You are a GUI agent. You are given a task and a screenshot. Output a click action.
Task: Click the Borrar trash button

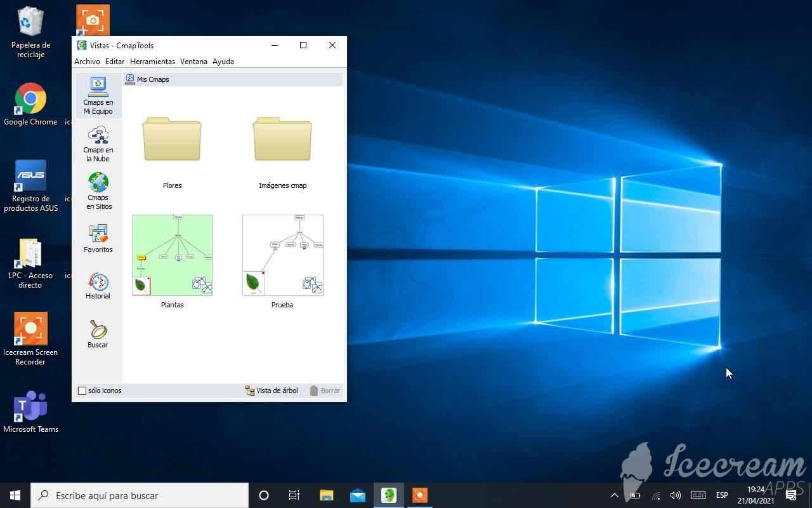(x=325, y=391)
